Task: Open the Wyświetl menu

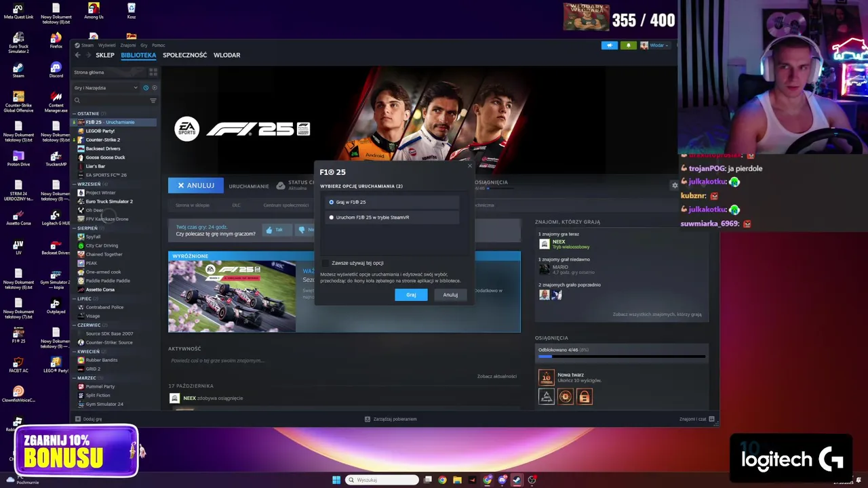Action: click(x=106, y=45)
